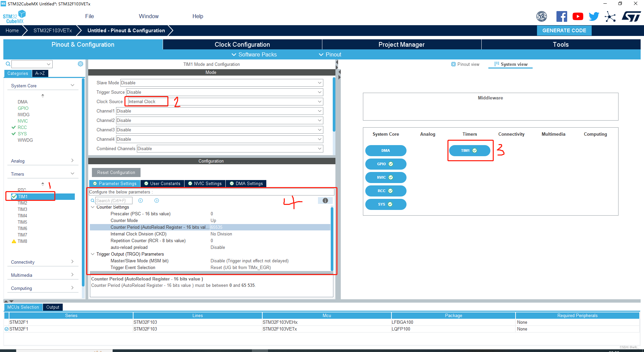Viewport: 644px width, 352px height.
Task: Click the DMA button in System view
Action: (x=386, y=150)
